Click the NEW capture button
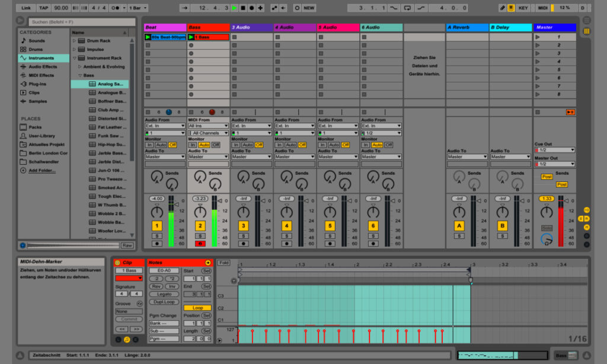Image resolution: width=607 pixels, height=364 pixels. tap(309, 8)
